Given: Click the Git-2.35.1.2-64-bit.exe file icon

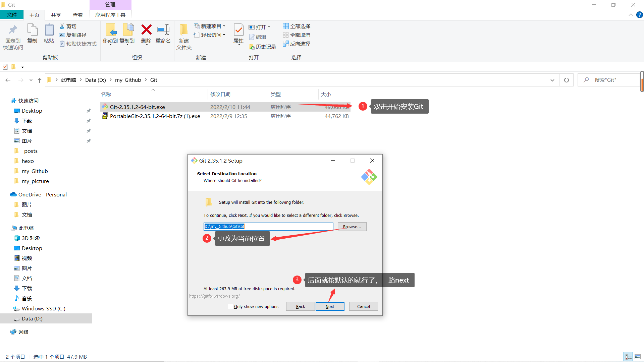Looking at the screenshot, I should [105, 107].
